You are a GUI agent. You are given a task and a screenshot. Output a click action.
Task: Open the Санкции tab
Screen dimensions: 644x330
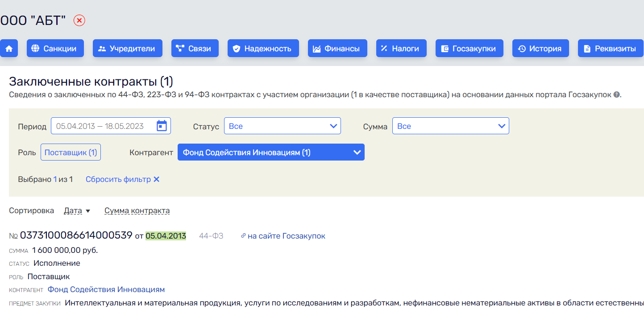(x=55, y=49)
